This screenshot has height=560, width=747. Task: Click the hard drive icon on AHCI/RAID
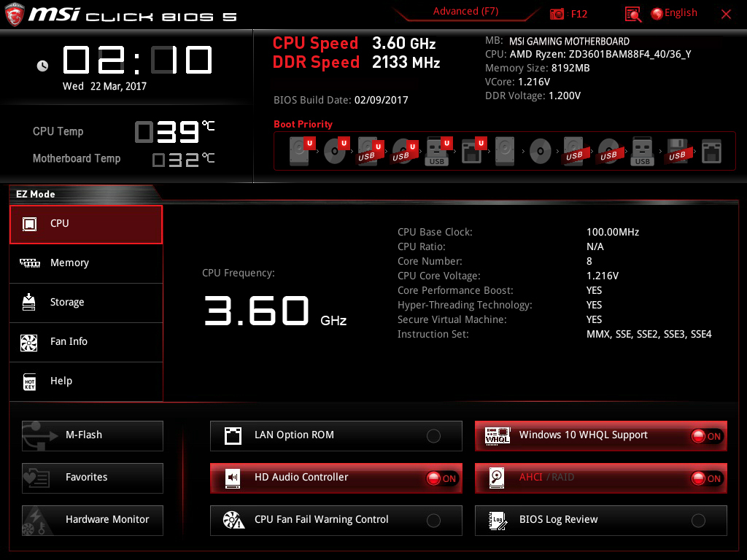point(497,478)
